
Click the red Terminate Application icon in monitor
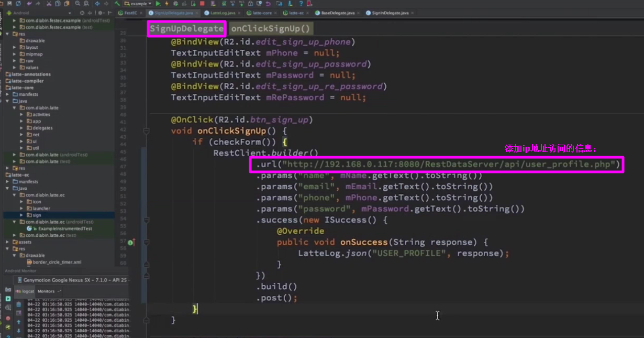tap(8, 318)
